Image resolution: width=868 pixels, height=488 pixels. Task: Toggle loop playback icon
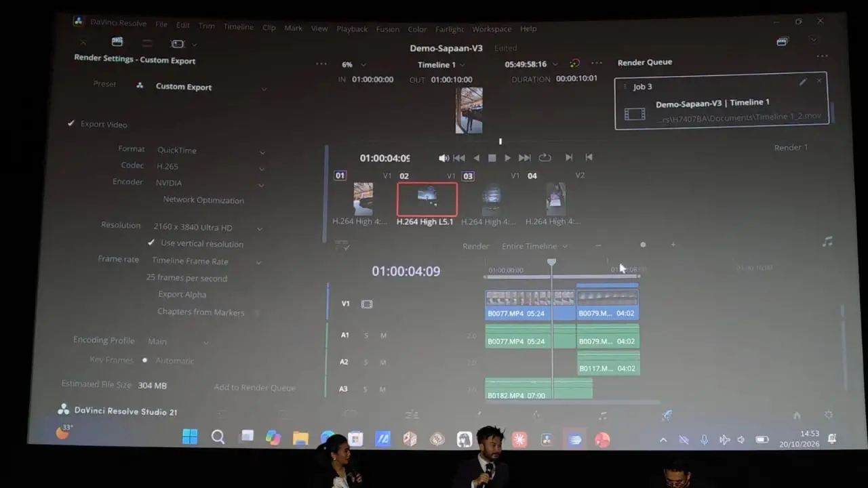(x=545, y=157)
